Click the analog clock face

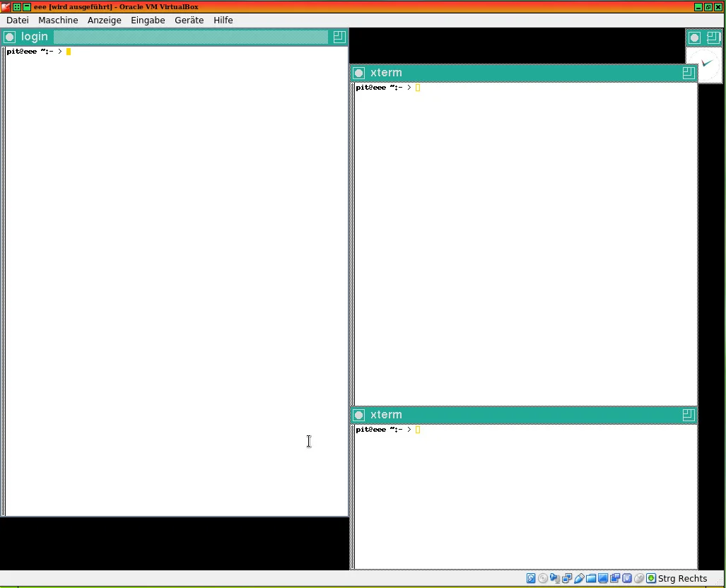click(704, 65)
